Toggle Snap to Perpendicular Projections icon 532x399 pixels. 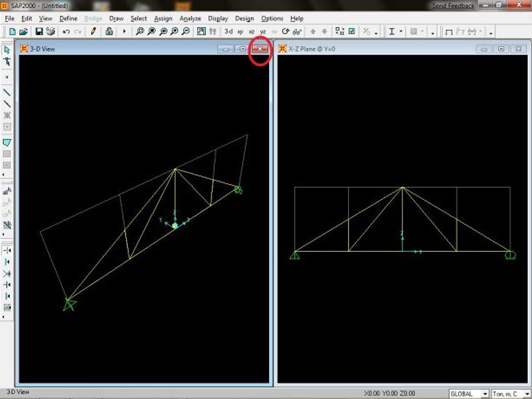tap(7, 285)
